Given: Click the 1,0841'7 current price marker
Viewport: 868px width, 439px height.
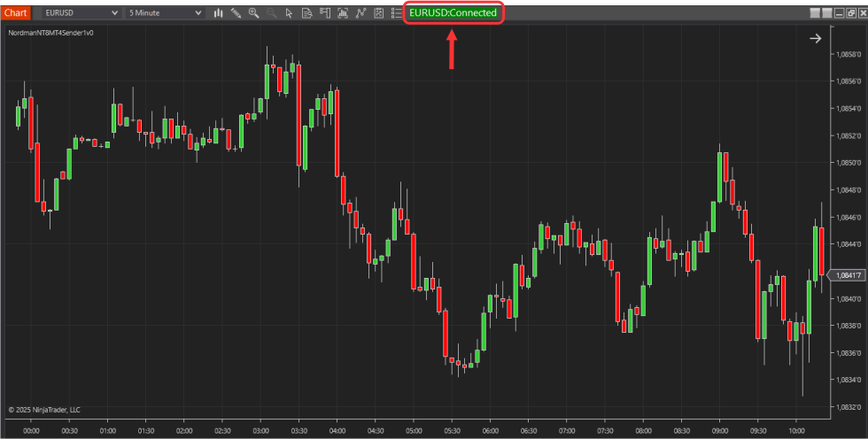Looking at the screenshot, I should [845, 275].
